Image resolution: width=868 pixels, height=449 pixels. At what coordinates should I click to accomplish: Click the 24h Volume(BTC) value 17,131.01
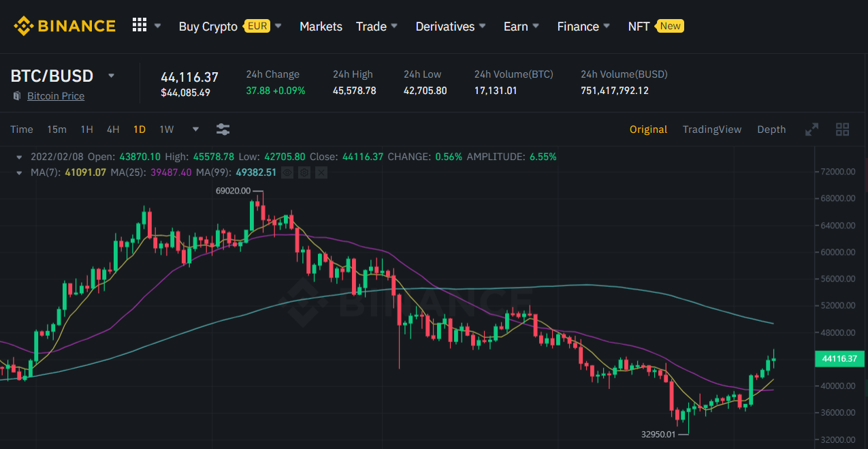click(496, 91)
